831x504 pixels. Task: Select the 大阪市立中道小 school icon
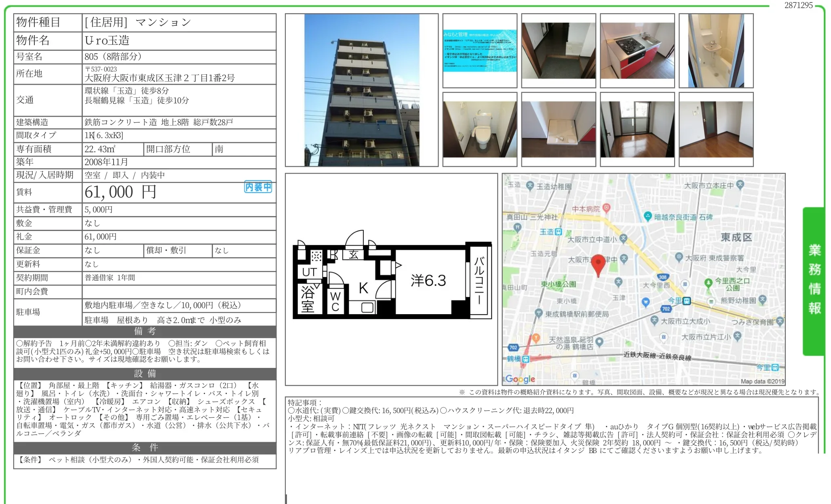[624, 238]
